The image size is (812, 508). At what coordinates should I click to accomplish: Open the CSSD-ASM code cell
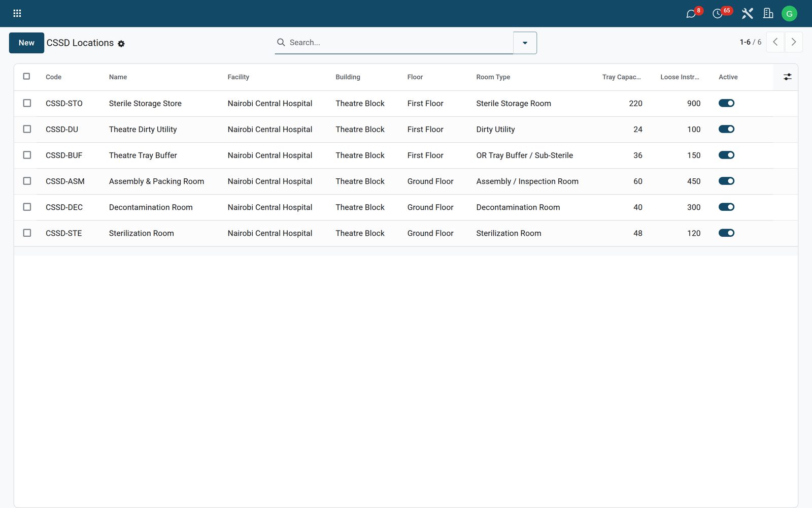coord(65,181)
